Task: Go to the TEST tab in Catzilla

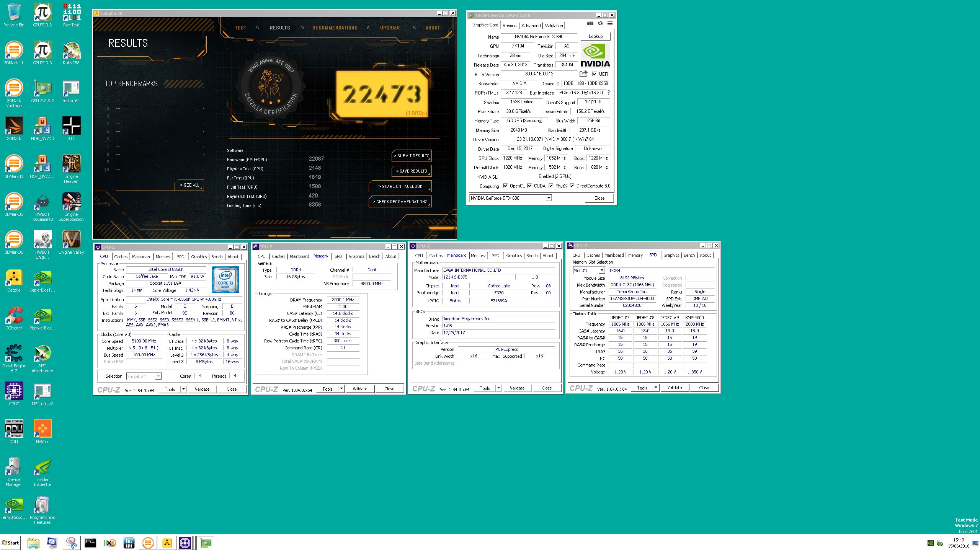Action: (240, 28)
